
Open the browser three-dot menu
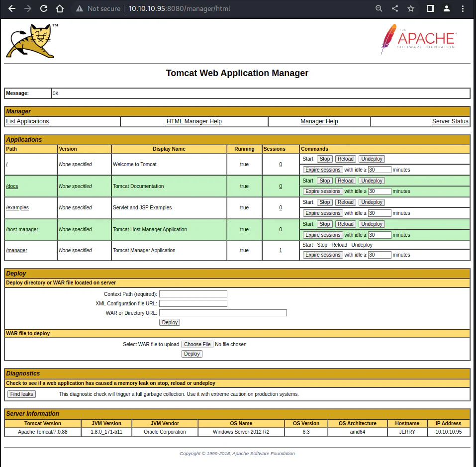click(463, 8)
